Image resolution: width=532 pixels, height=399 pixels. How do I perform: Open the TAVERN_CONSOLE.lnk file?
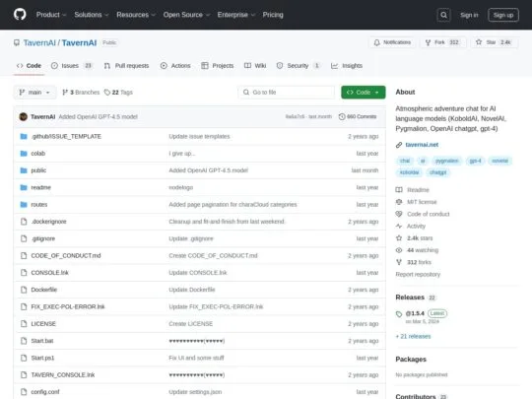tap(63, 375)
